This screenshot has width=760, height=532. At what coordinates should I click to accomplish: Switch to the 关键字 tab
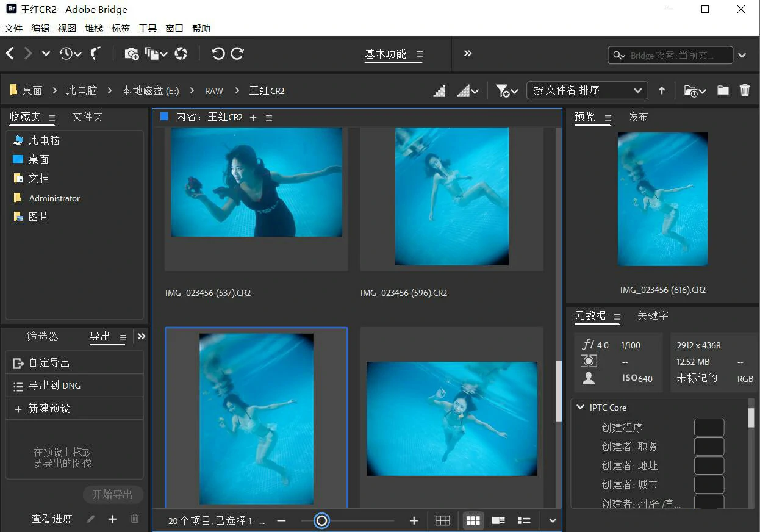[653, 315]
